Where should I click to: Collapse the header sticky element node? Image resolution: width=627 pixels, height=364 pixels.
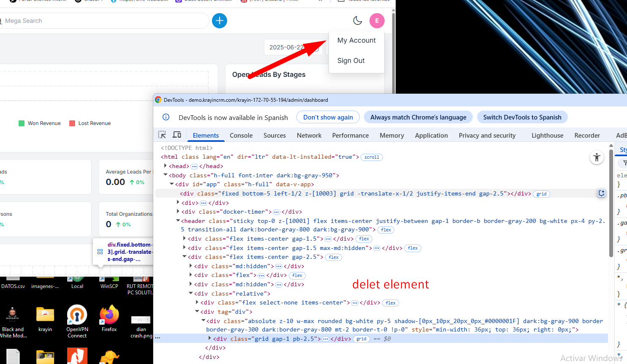click(x=178, y=221)
